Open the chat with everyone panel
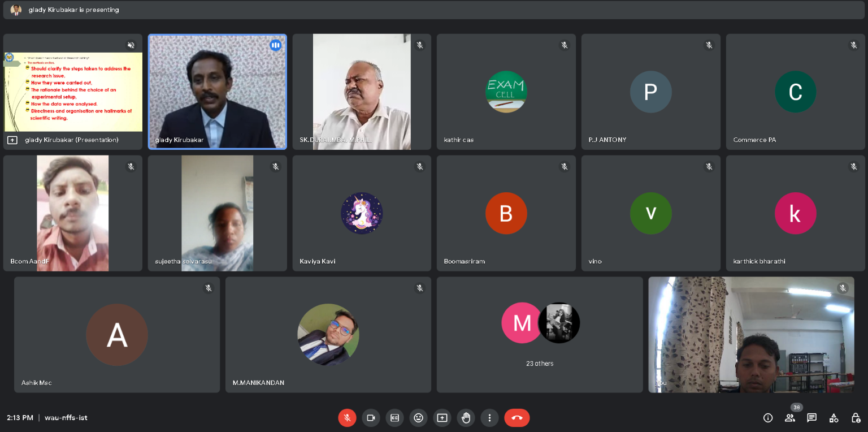Viewport: 868px width, 432px height. click(811, 418)
